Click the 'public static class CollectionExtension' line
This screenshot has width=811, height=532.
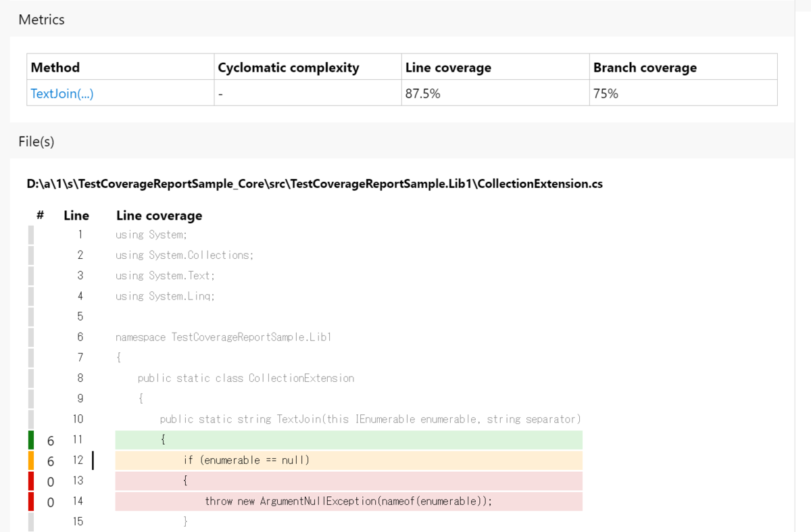(x=246, y=379)
